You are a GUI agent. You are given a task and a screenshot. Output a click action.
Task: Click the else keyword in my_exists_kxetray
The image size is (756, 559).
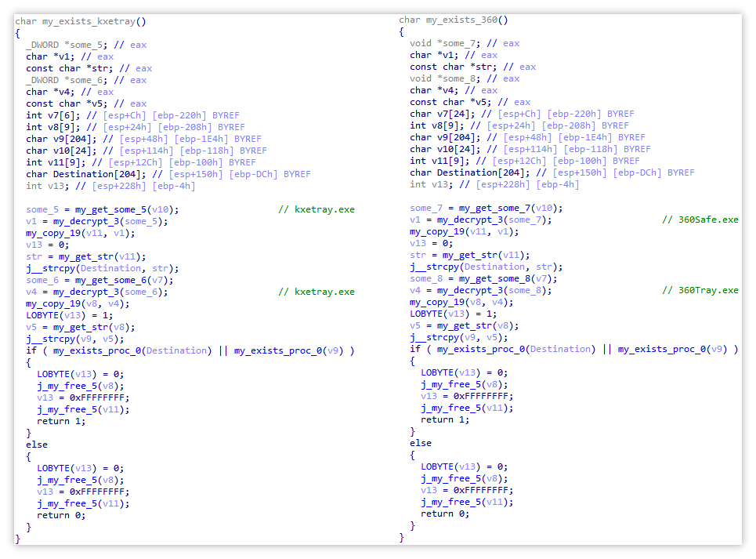point(37,445)
